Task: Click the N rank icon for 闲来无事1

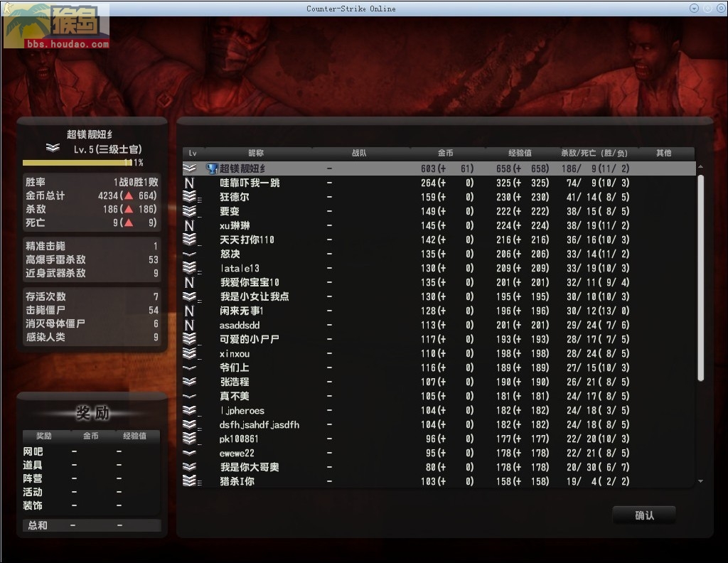Action: [x=189, y=311]
